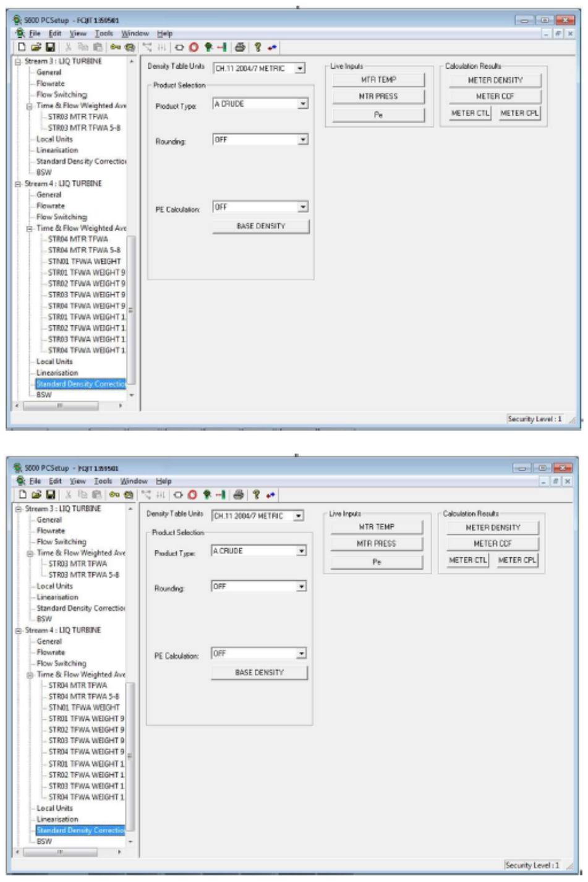Open Rounding dropdown in bottom window
Screen dimensions: 588x882
click(302, 586)
